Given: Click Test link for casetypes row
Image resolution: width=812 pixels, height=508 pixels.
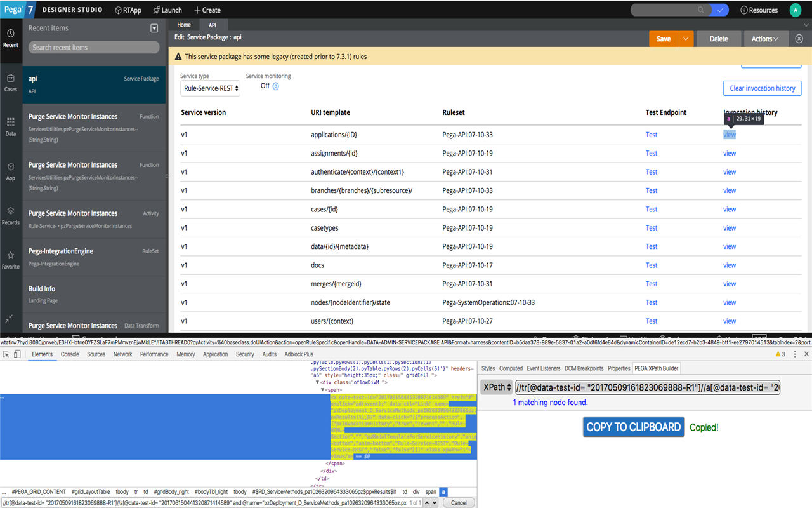Looking at the screenshot, I should click(x=652, y=228).
